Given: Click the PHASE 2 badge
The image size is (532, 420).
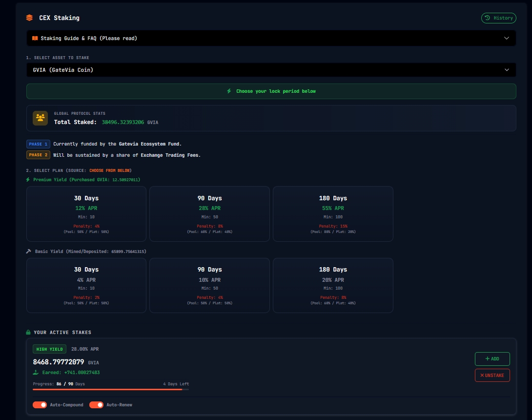Looking at the screenshot, I should pyautogui.click(x=38, y=155).
